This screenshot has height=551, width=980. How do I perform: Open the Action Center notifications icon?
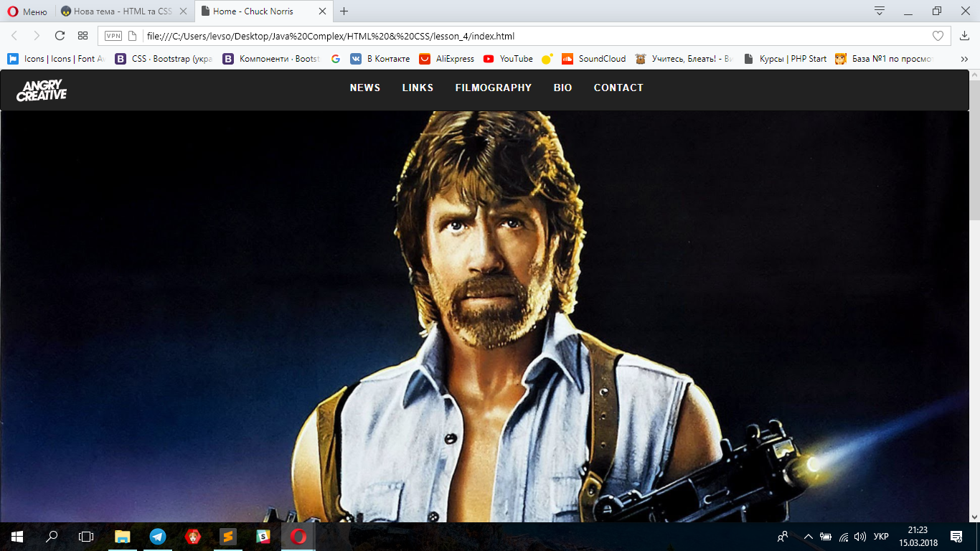tap(956, 537)
